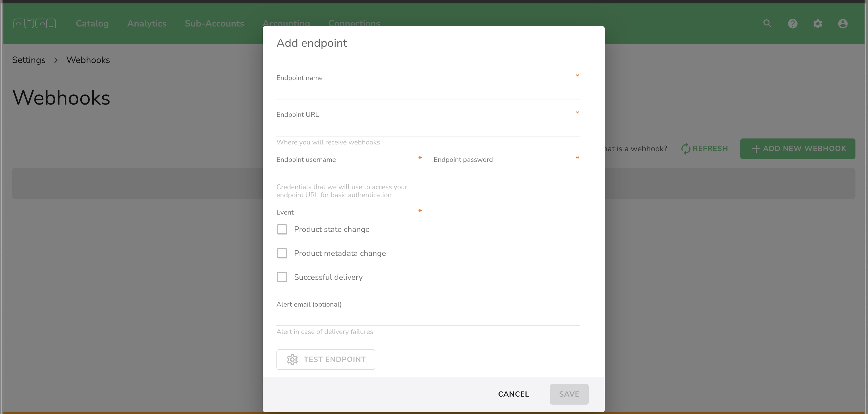Click the breadcrumb chevron after Settings
Image resolution: width=868 pixels, height=414 pixels.
(56, 60)
